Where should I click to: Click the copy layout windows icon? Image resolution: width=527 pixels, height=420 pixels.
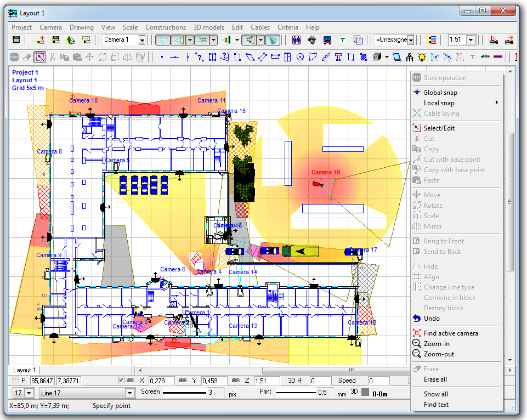coord(358,40)
